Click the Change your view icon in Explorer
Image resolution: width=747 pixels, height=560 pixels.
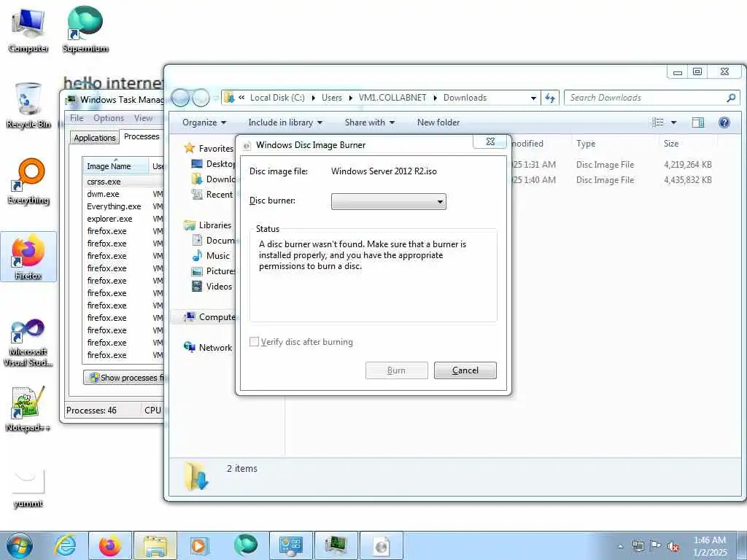(658, 122)
